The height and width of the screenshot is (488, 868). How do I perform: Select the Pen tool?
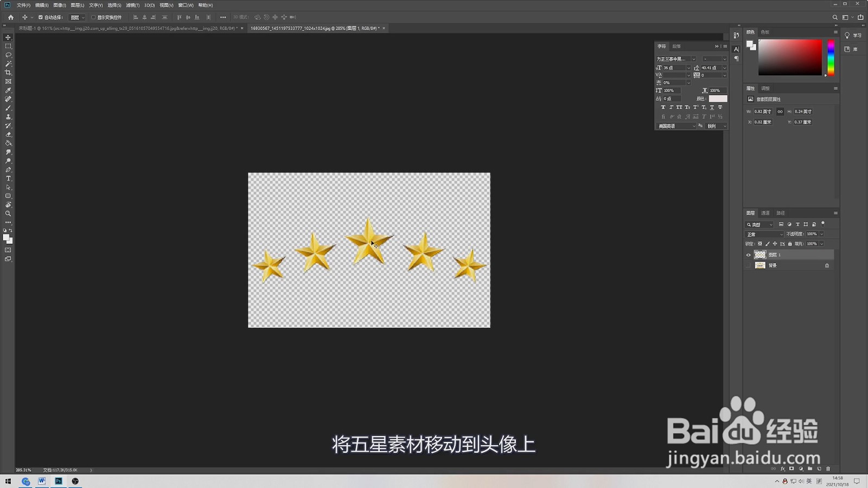pyautogui.click(x=8, y=170)
